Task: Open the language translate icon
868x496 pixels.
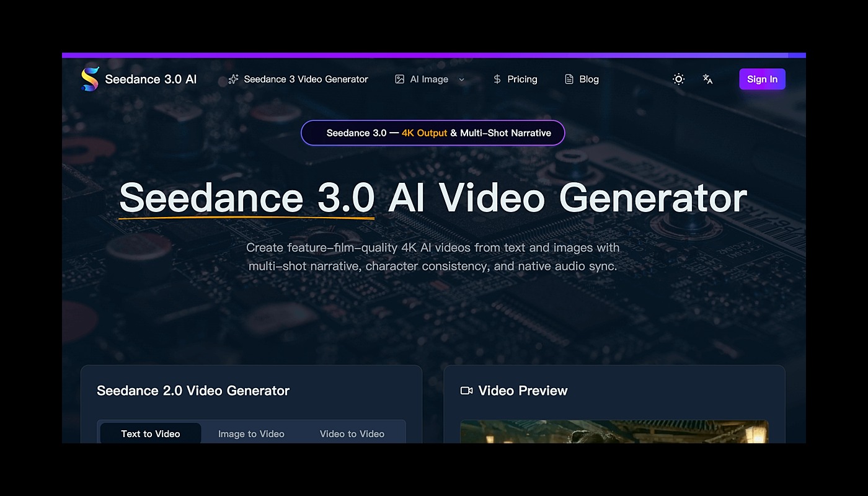Action: pos(707,79)
